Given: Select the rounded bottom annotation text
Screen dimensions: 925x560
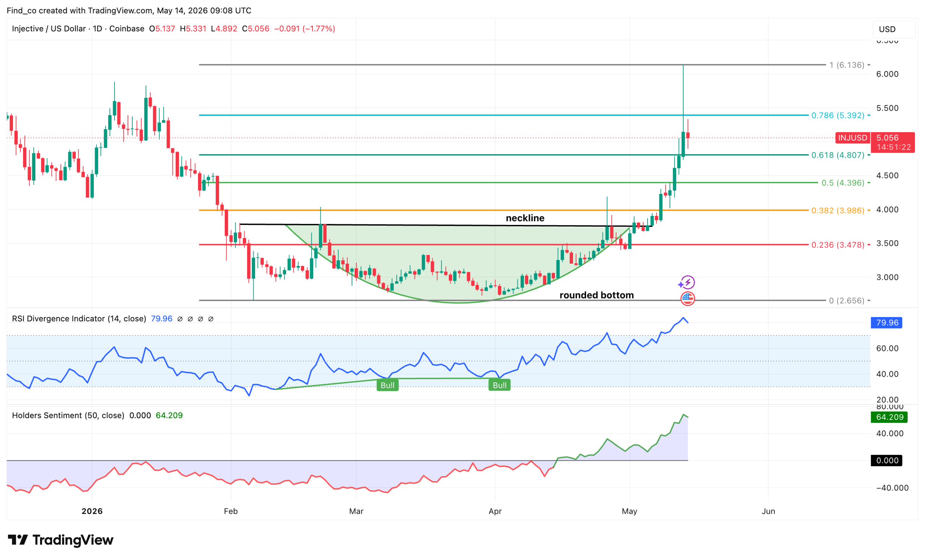Looking at the screenshot, I should (x=597, y=295).
